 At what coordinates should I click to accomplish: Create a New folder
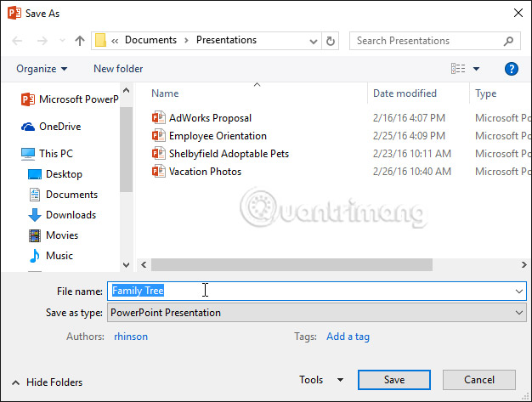click(118, 69)
